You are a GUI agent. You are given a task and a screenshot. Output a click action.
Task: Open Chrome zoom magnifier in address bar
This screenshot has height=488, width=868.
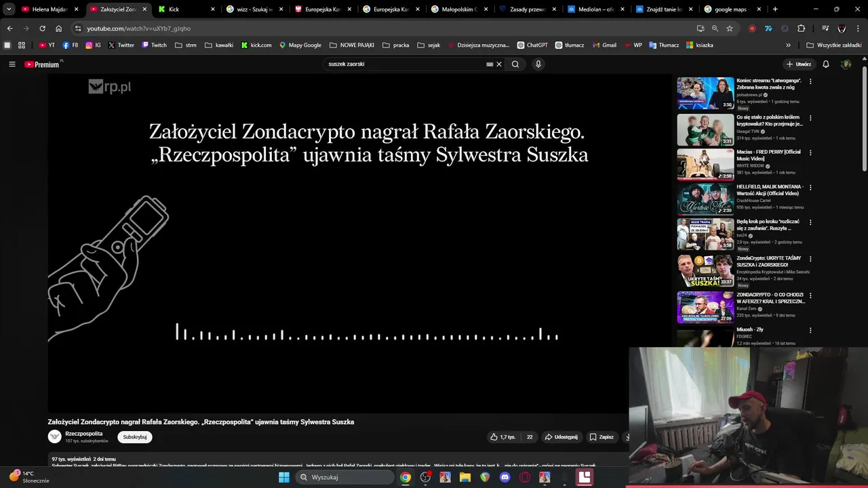715,28
